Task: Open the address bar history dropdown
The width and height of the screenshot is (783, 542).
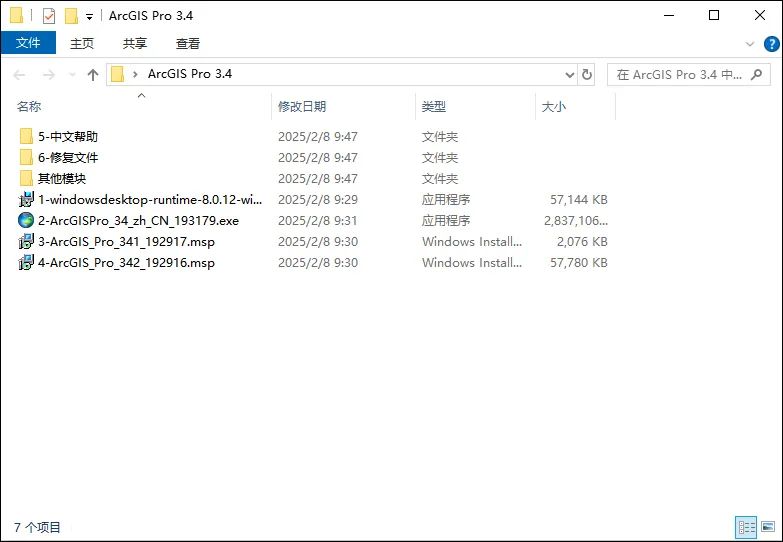Action: pos(569,75)
